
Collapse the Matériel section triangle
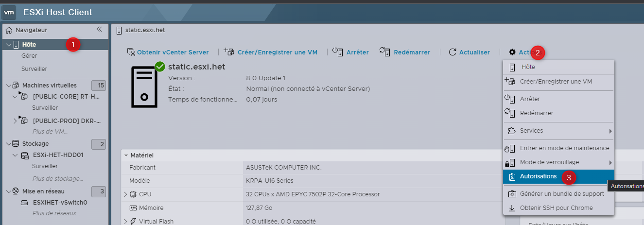click(126, 156)
